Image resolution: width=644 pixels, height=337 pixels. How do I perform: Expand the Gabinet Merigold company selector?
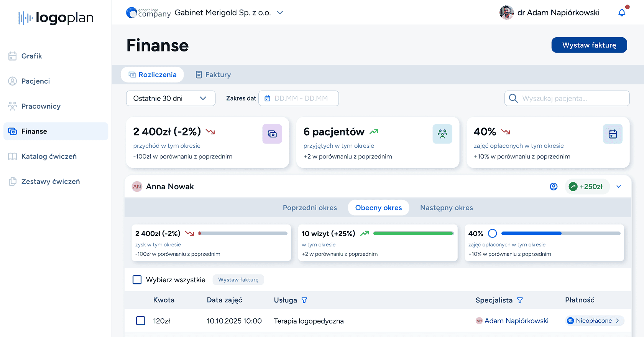point(280,13)
